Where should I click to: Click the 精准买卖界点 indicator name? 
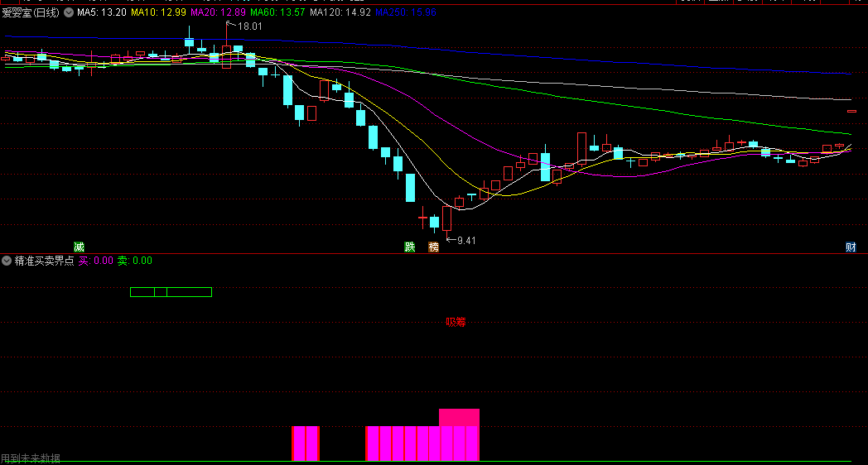coord(44,261)
